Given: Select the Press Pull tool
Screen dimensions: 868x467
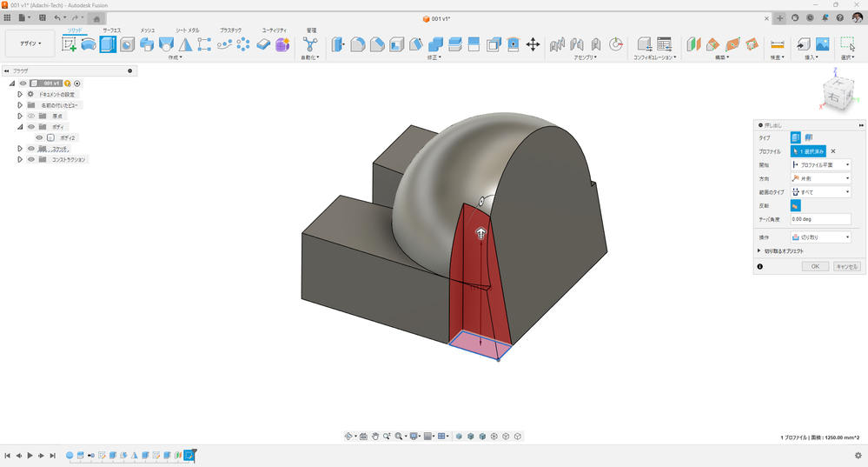Looking at the screenshot, I should point(338,44).
